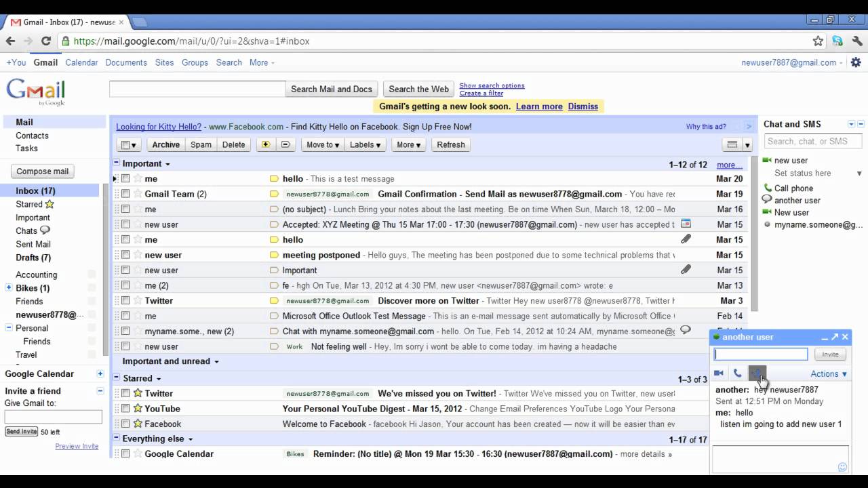
Task: Go to Sites in top navigation
Action: click(164, 62)
